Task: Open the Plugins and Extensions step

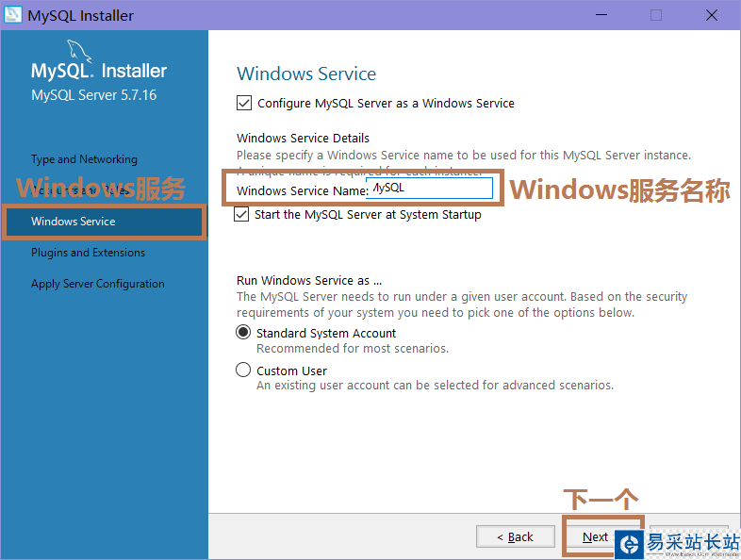Action: (88, 253)
